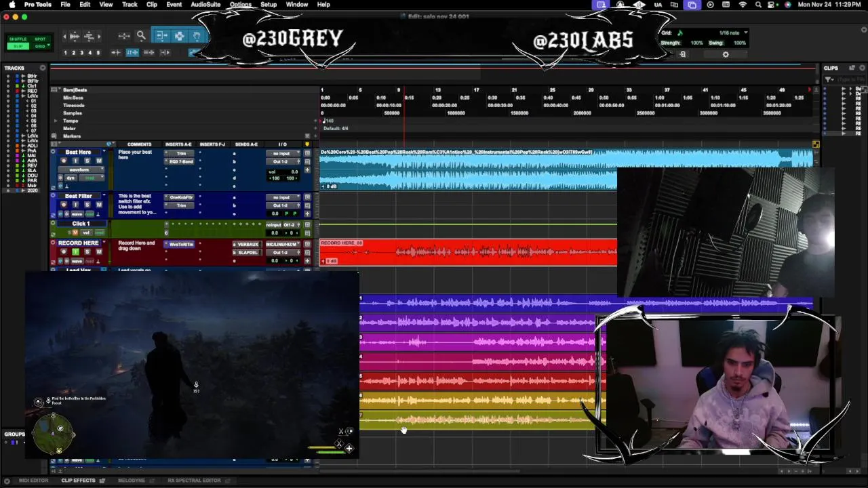This screenshot has height=488, width=868.
Task: Toggle Tab to Transients icon
Action: click(x=116, y=52)
